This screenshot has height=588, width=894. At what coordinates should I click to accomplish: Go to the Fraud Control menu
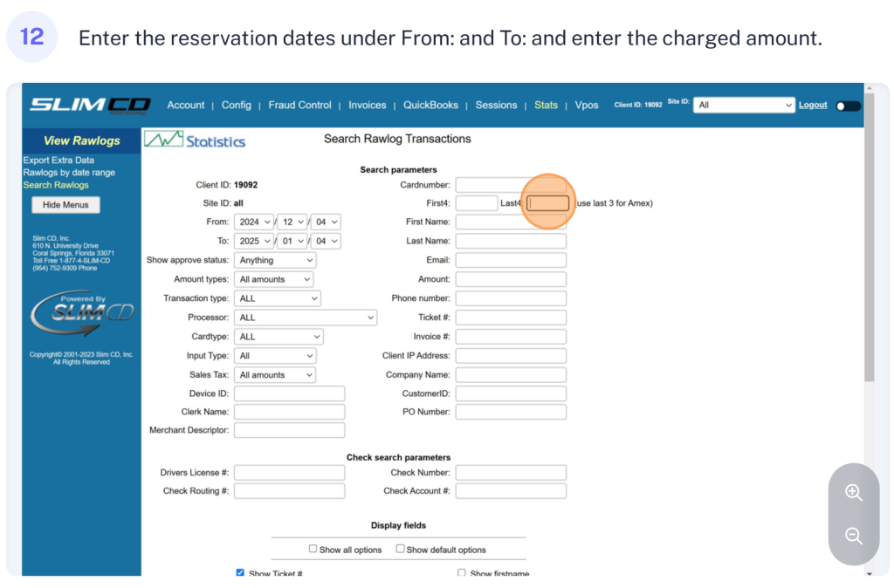(x=299, y=105)
